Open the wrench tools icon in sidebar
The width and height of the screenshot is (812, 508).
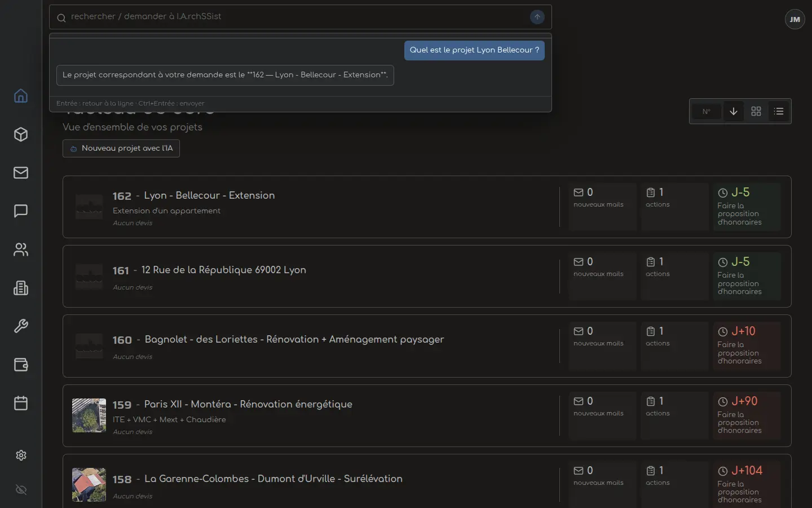click(21, 326)
